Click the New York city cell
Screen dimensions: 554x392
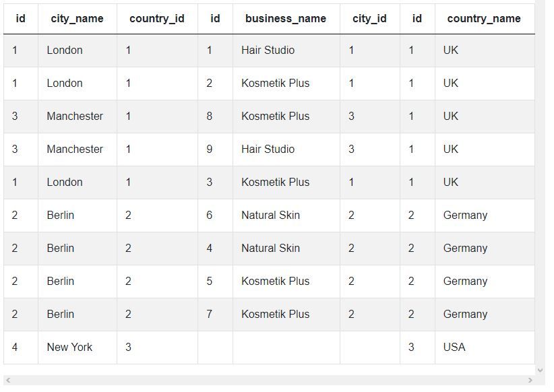coord(69,348)
